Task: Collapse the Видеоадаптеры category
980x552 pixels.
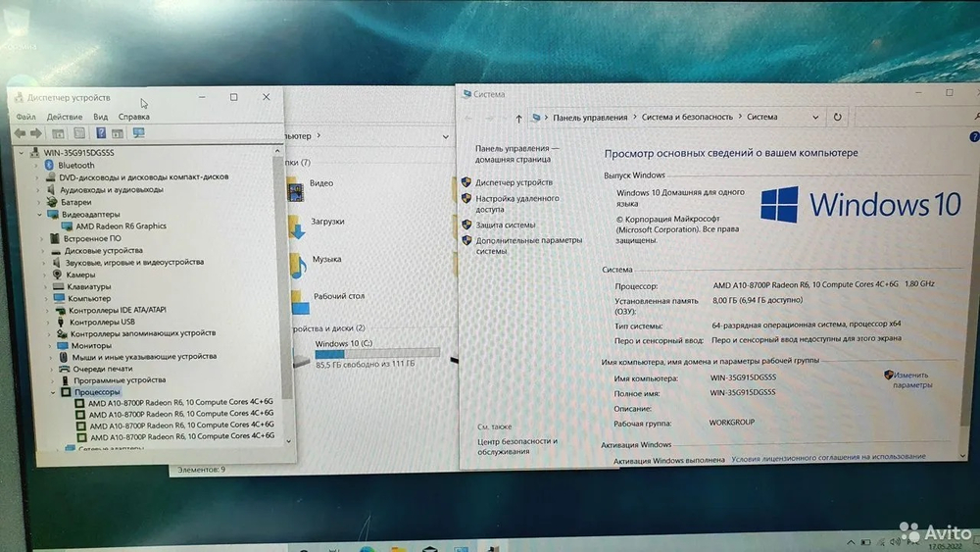Action: (39, 215)
